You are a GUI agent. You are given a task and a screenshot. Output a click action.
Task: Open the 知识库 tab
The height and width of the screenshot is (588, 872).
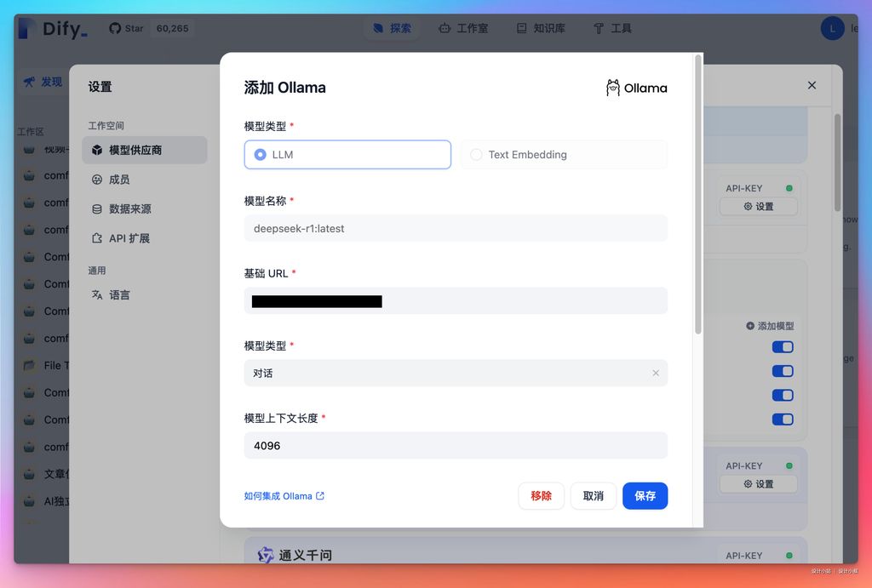click(x=540, y=28)
